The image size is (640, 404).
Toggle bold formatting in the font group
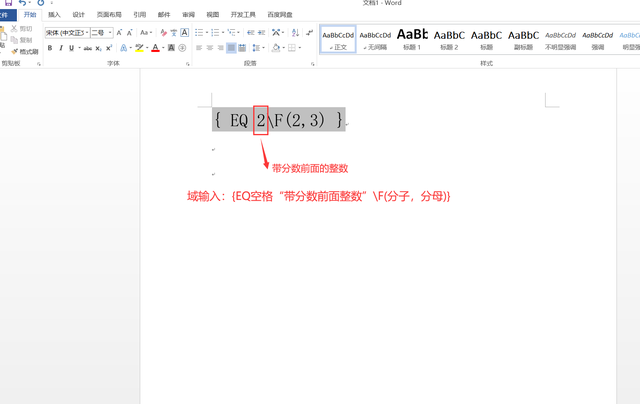pyautogui.click(x=49, y=48)
